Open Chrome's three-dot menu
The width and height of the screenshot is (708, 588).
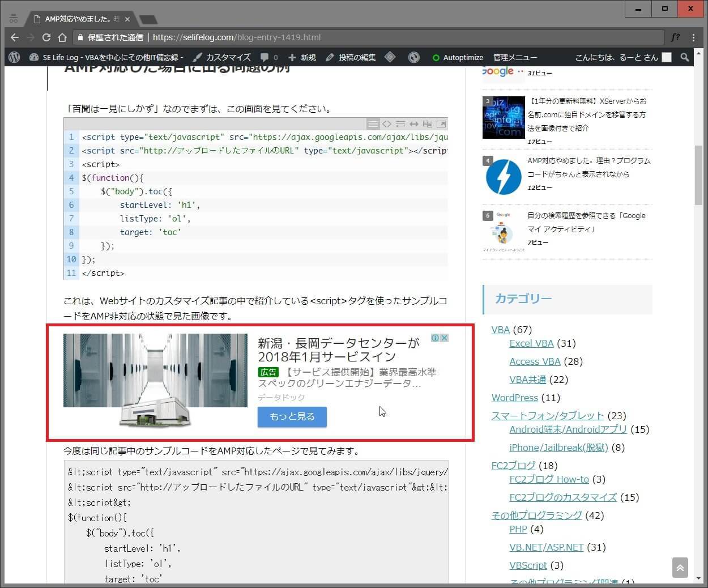[x=693, y=37]
